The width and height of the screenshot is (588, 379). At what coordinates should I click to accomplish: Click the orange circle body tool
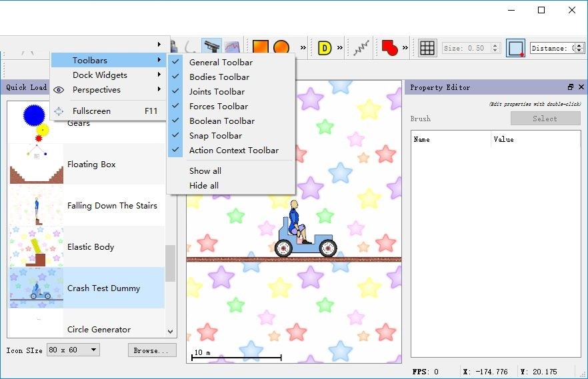click(x=281, y=48)
